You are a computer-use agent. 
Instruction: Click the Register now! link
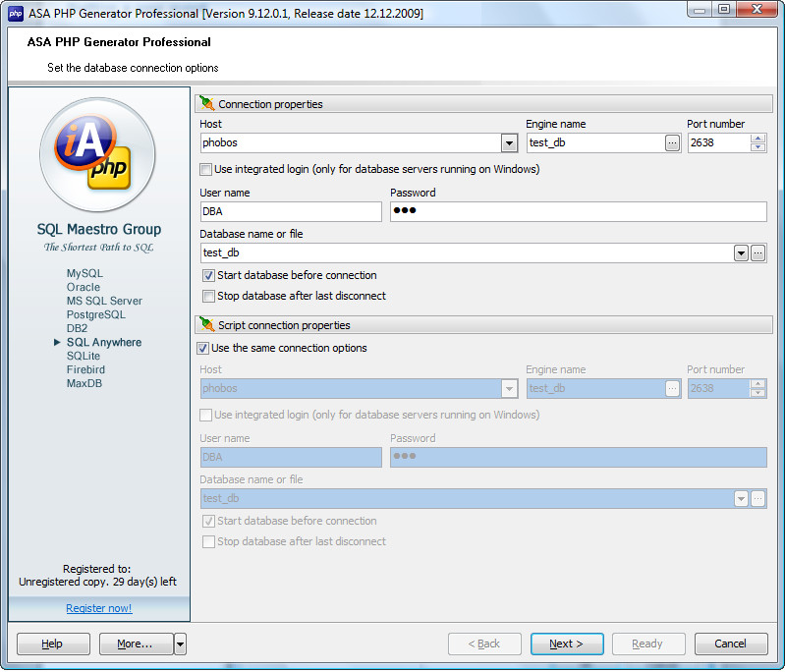(x=99, y=608)
